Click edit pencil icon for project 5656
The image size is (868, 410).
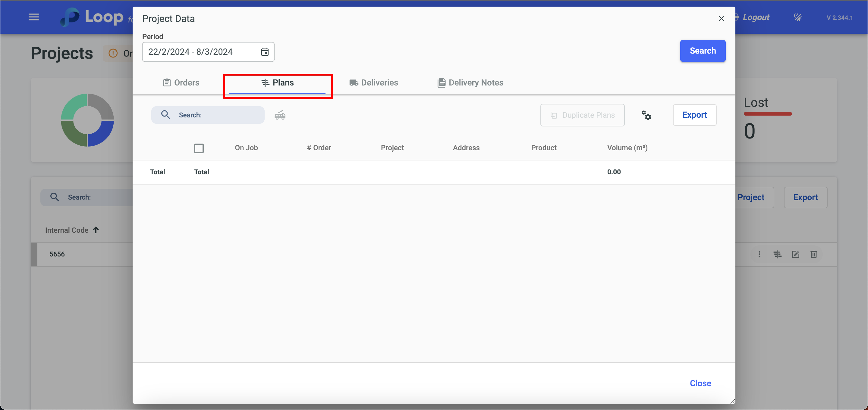coord(795,254)
